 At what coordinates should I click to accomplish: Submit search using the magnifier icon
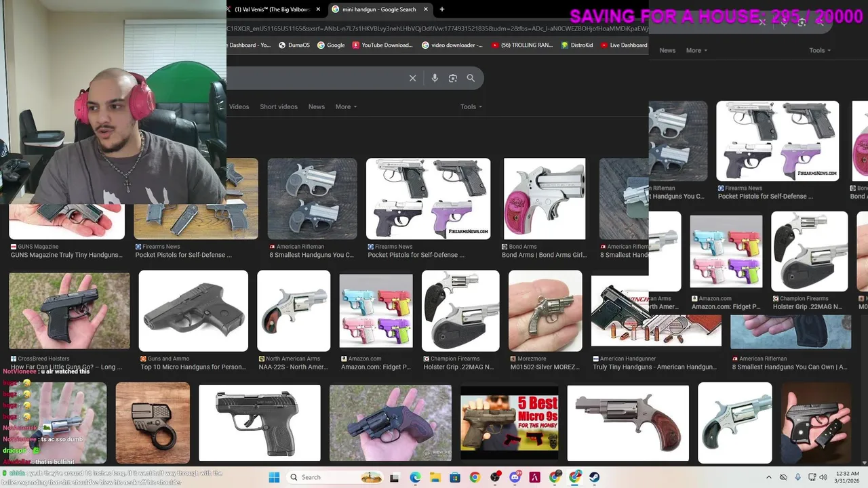[471, 78]
